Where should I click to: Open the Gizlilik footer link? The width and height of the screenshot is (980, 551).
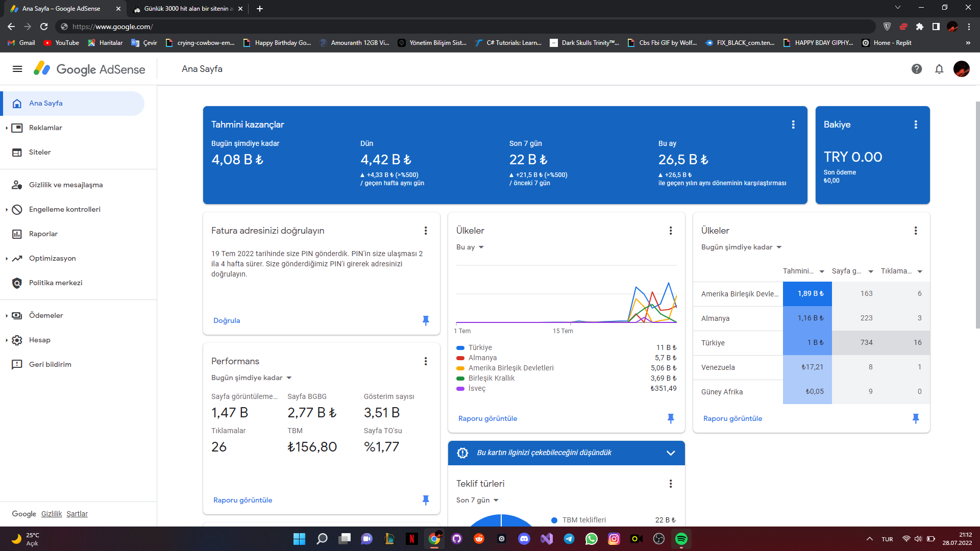tap(52, 514)
